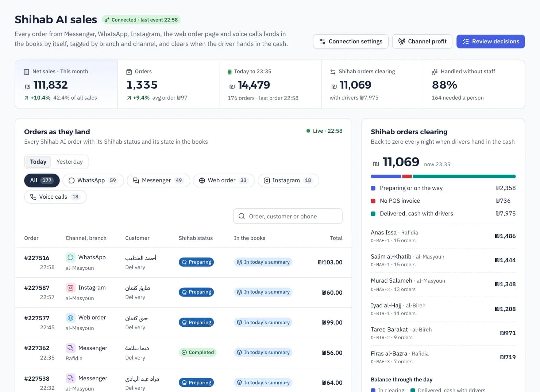The width and height of the screenshot is (540, 392).
Task: Open order #227538
Action: click(x=183, y=380)
